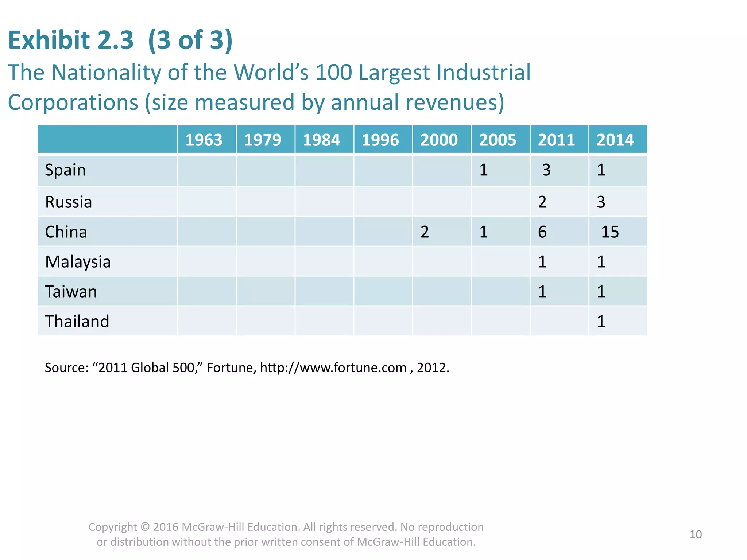Click the 1996 column header
747x560 pixels.
click(x=380, y=140)
